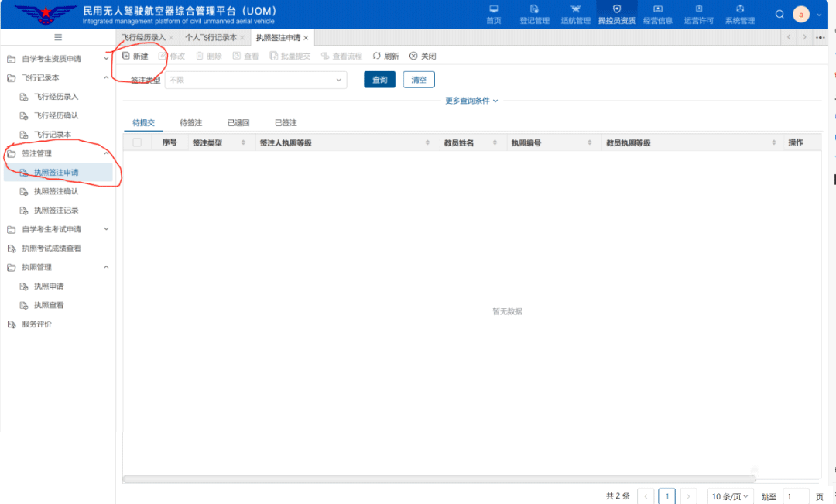The width and height of the screenshot is (836, 504).
Task: Toggle the select-all table checkbox
Action: (x=137, y=142)
